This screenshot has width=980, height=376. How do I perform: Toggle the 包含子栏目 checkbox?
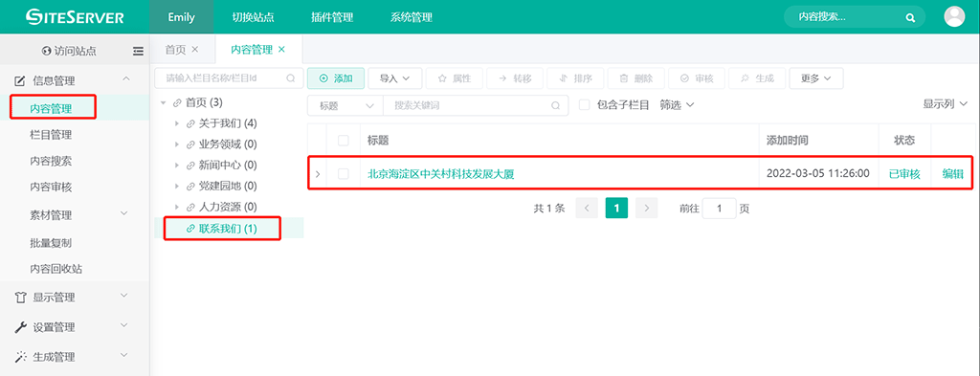click(585, 105)
